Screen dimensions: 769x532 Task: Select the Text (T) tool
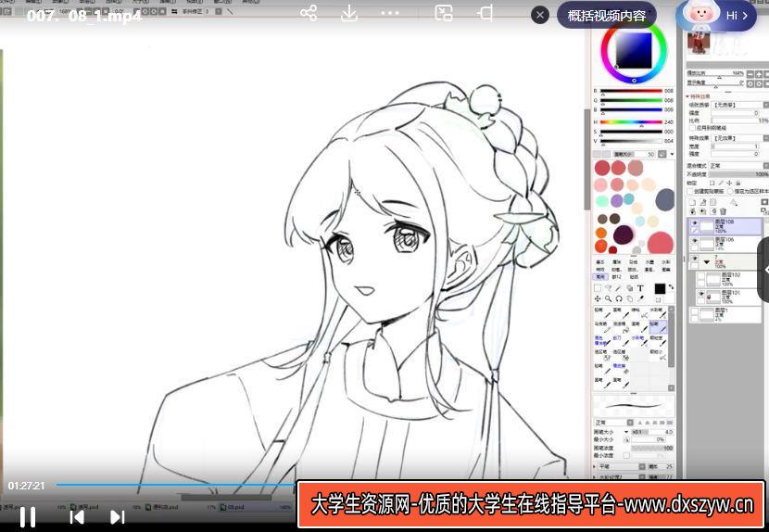point(640,288)
